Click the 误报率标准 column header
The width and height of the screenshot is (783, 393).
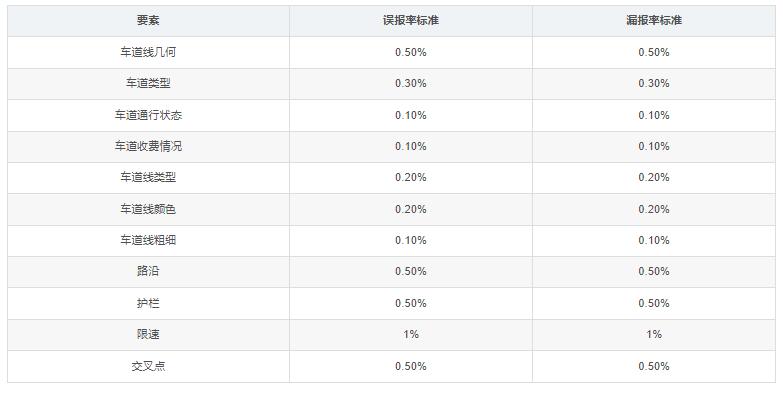click(x=410, y=20)
